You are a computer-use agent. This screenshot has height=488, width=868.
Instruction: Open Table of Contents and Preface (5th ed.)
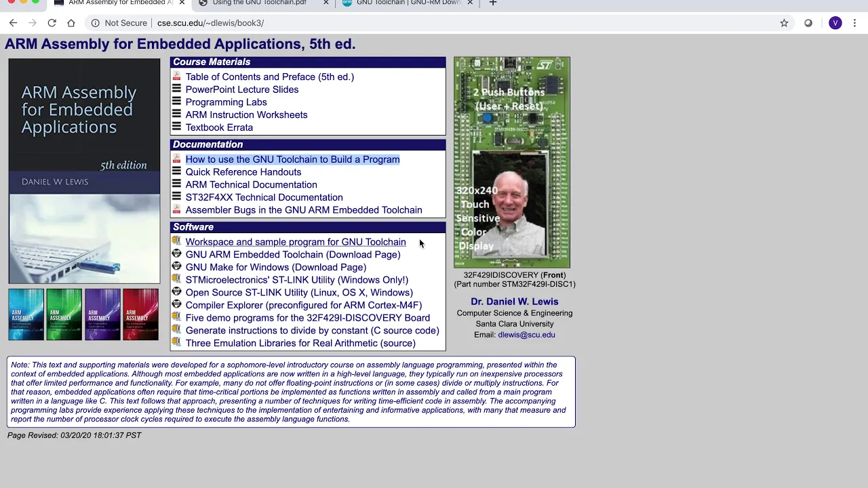pyautogui.click(x=270, y=77)
